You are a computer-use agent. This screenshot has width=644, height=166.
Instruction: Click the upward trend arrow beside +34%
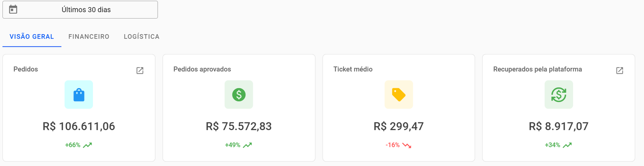click(567, 145)
